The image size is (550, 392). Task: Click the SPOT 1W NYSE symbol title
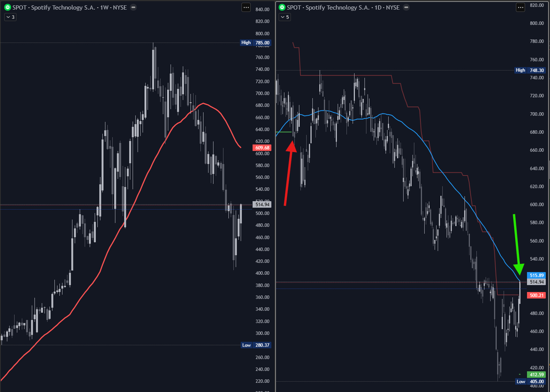tap(69, 7)
